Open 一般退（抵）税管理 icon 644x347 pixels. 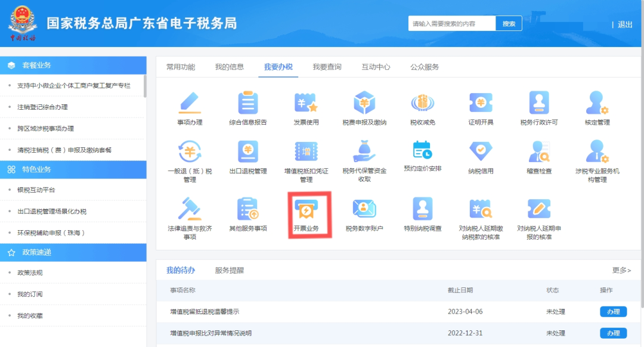point(190,151)
